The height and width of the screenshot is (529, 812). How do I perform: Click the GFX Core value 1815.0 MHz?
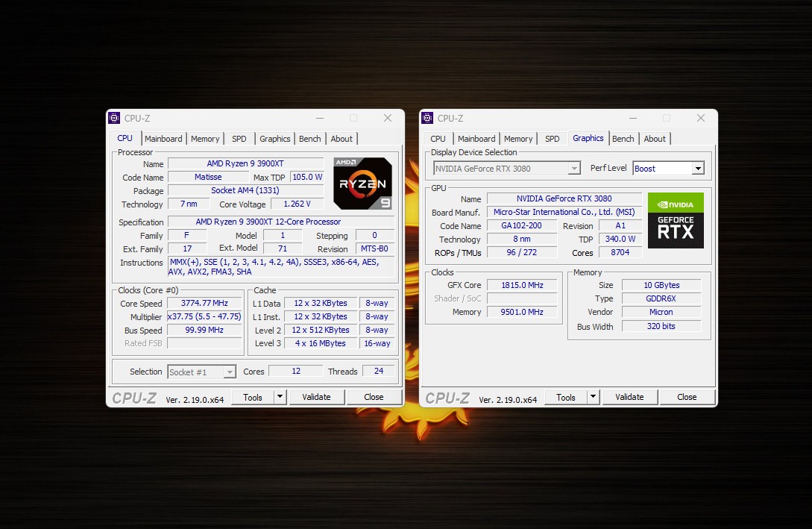tap(522, 285)
